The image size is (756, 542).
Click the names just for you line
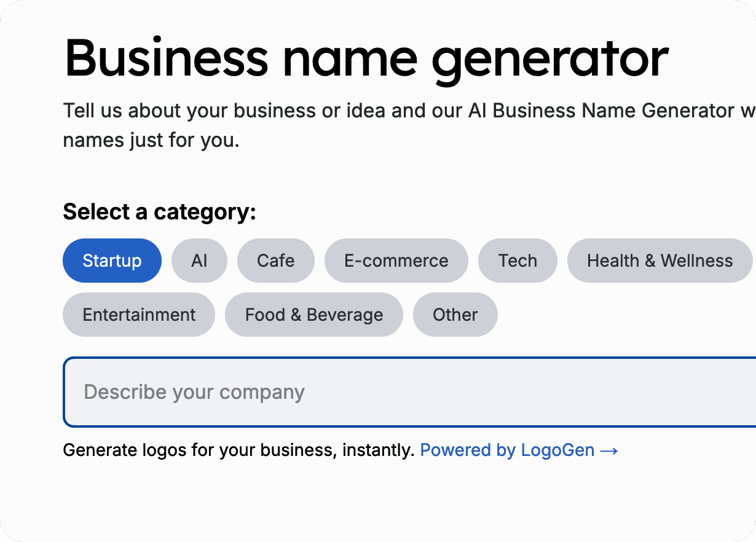tap(151, 140)
